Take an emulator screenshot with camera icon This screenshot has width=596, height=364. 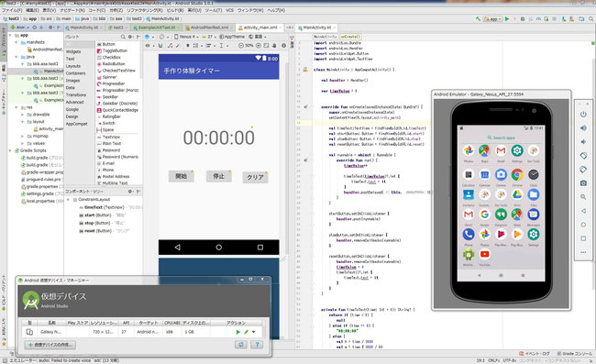[583, 183]
